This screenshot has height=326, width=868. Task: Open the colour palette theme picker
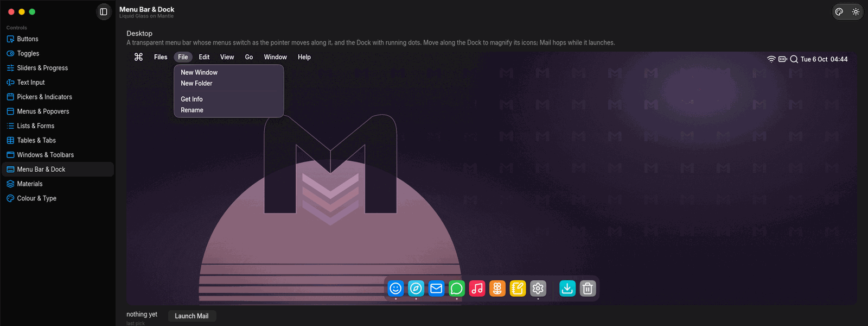pos(839,12)
